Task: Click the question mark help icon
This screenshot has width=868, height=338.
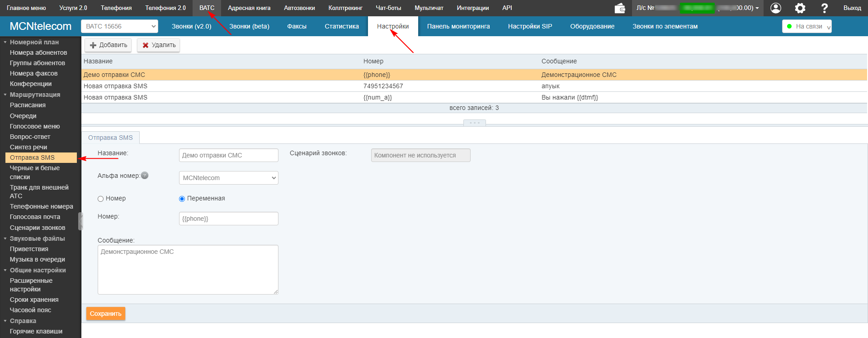Action: click(825, 8)
